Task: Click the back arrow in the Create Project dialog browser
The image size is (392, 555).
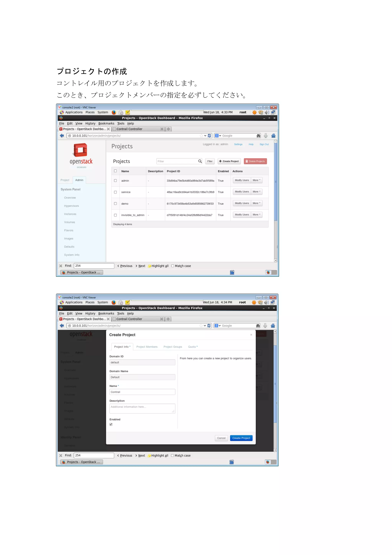Action: pos(62,326)
